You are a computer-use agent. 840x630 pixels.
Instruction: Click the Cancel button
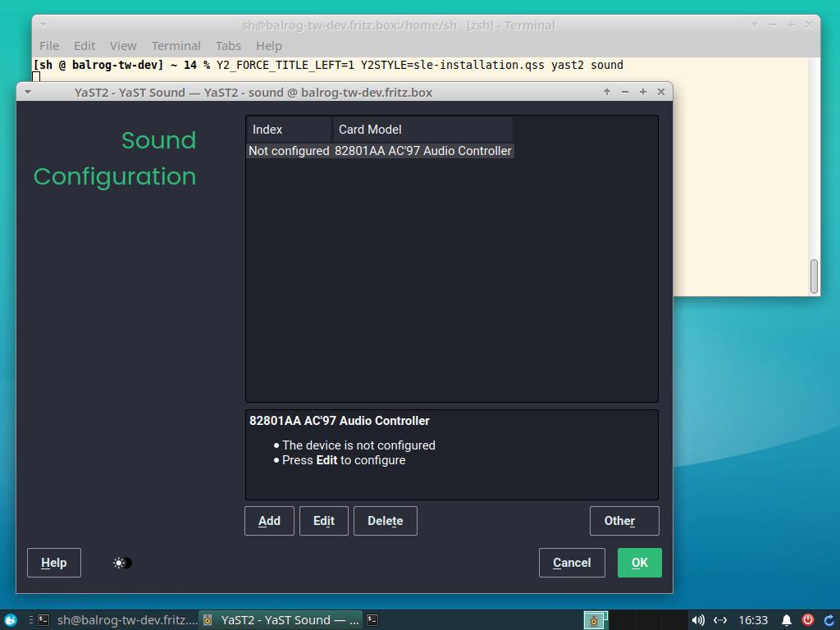coord(572,563)
